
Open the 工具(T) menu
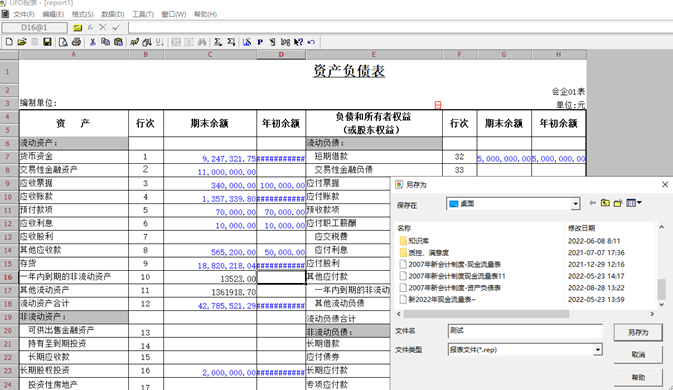(x=142, y=14)
